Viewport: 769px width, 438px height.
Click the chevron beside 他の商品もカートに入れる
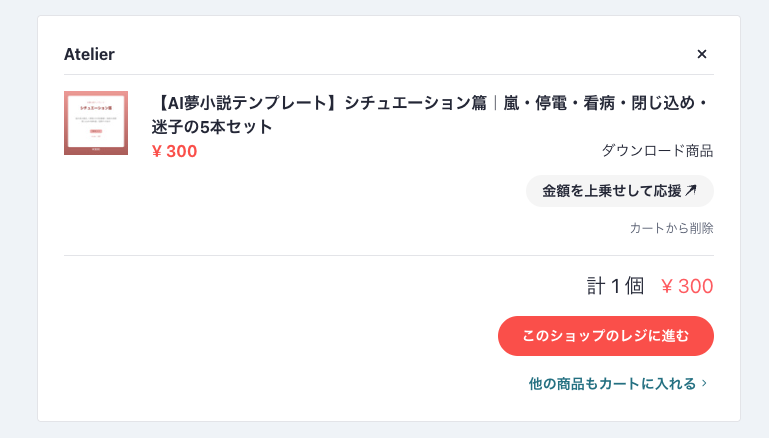(x=704, y=383)
